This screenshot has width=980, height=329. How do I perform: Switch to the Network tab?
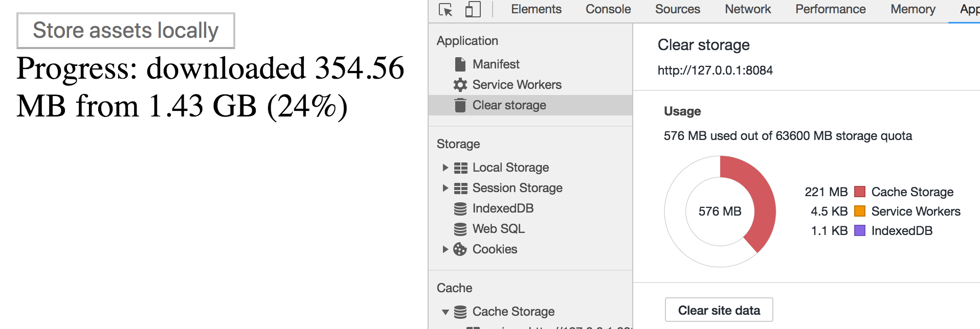pyautogui.click(x=748, y=9)
